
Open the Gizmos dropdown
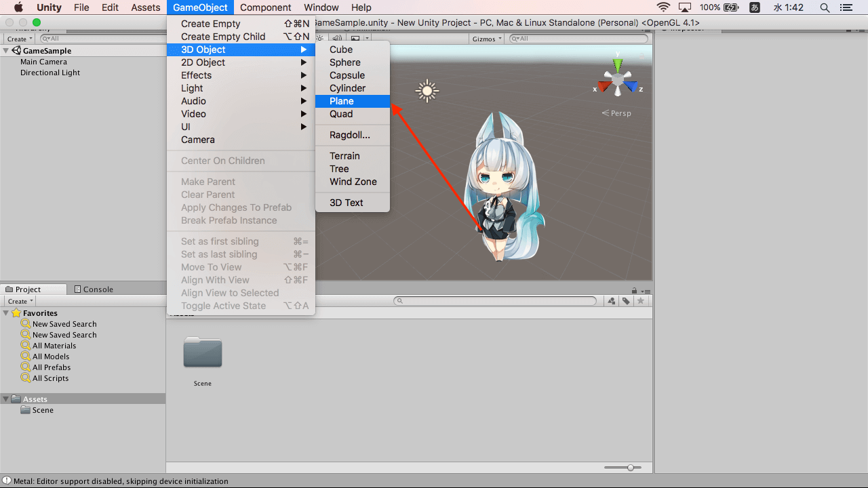click(487, 39)
